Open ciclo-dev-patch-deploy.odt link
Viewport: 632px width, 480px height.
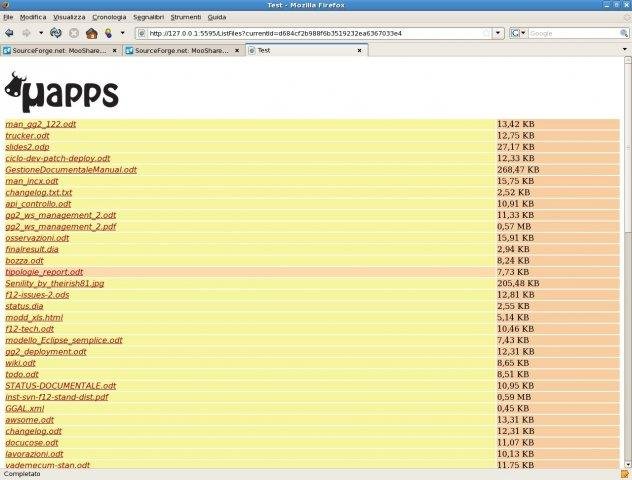pos(58,158)
